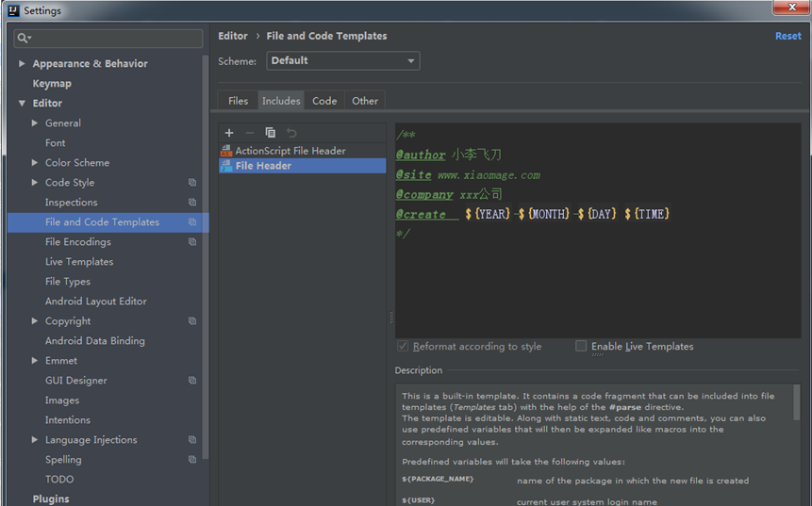Image resolution: width=812 pixels, height=506 pixels.
Task: Click the settings tree scrollbar
Action: click(x=205, y=257)
